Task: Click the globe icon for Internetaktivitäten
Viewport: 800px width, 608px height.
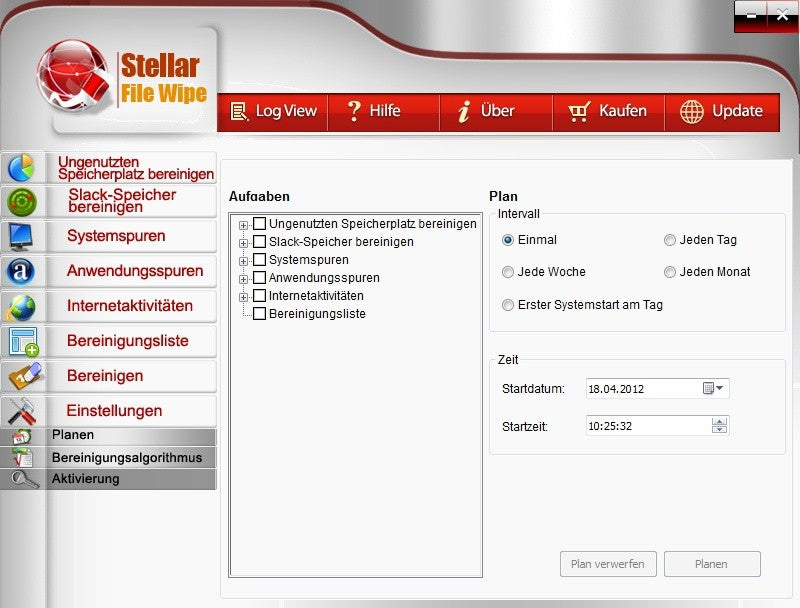Action: click(21, 307)
